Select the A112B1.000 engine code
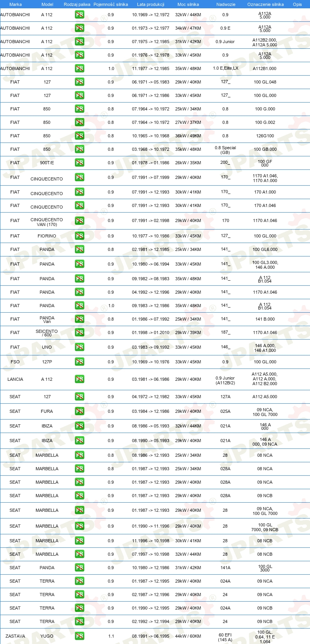 click(265, 68)
